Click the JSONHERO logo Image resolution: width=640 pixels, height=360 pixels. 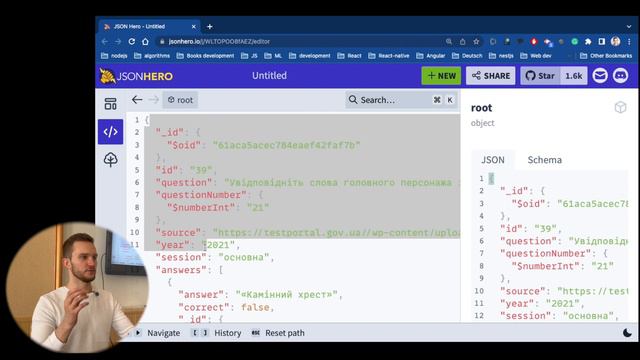point(136,76)
